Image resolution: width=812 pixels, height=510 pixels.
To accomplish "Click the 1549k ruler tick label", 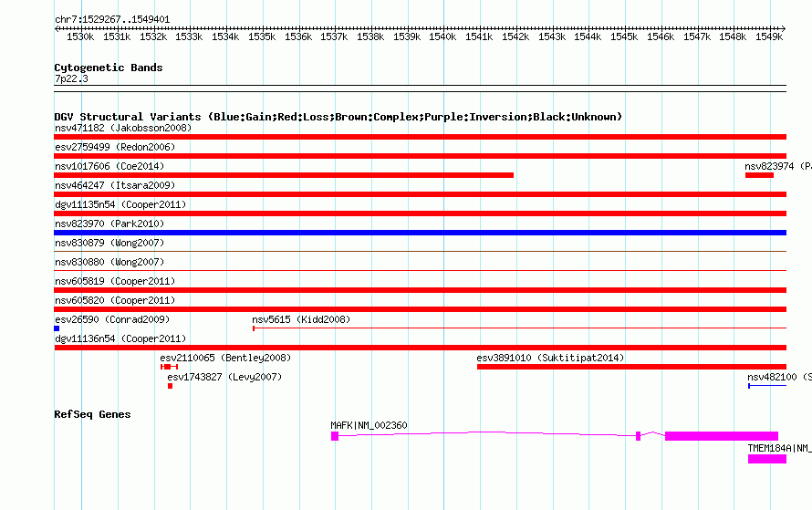I will (769, 36).
